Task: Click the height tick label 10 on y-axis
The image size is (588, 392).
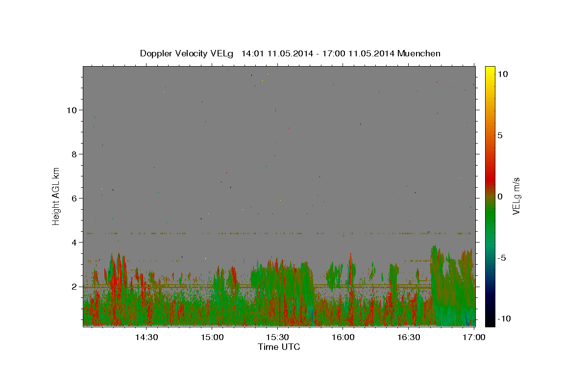Action: 72,110
